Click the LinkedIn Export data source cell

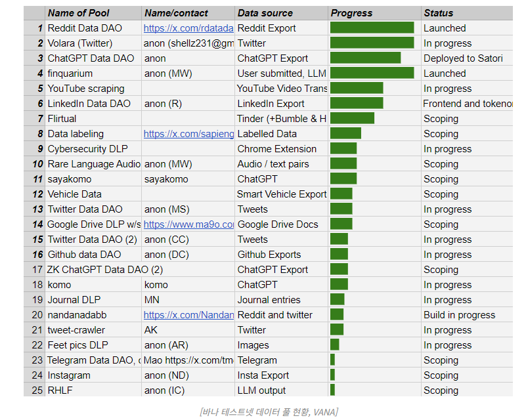[x=271, y=104]
